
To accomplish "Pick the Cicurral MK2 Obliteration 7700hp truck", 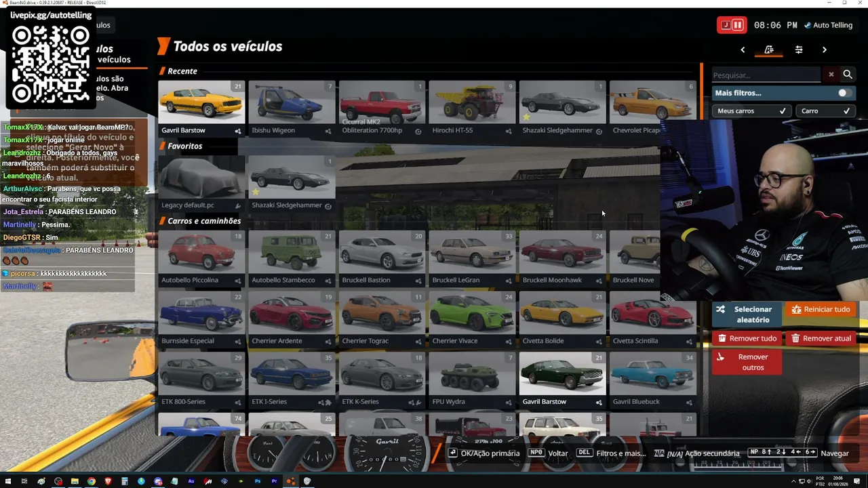I will point(382,108).
